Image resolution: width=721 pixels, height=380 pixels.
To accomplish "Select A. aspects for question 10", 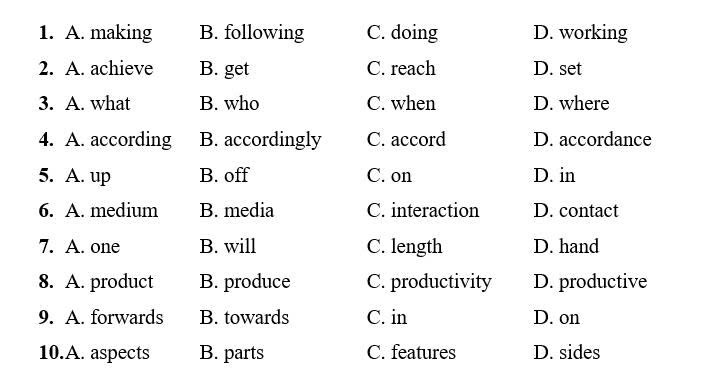I will point(107,353).
